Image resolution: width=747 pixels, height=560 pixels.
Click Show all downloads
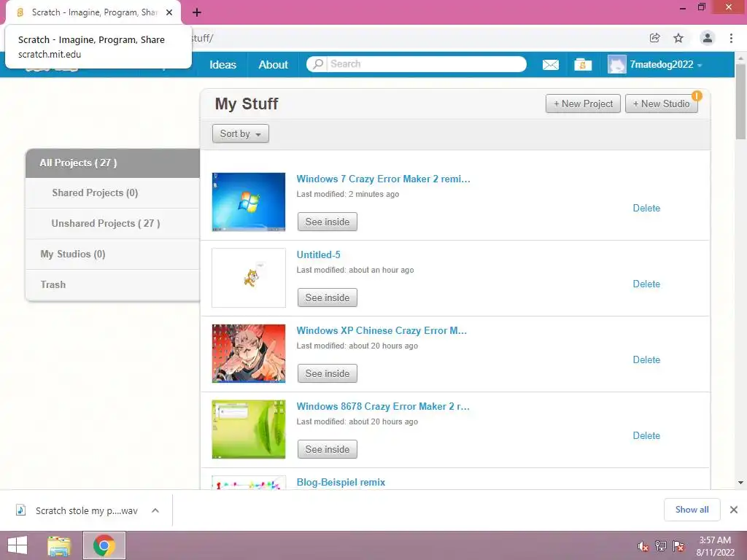(692, 510)
